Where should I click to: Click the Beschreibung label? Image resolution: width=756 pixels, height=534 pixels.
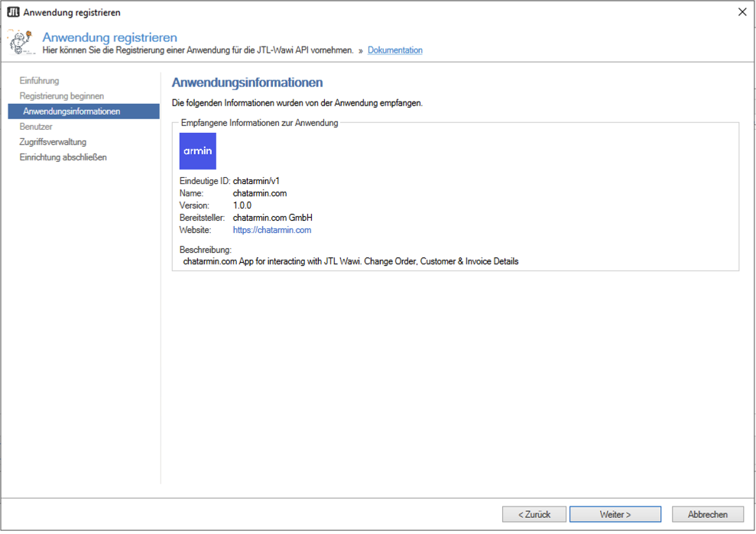(206, 250)
